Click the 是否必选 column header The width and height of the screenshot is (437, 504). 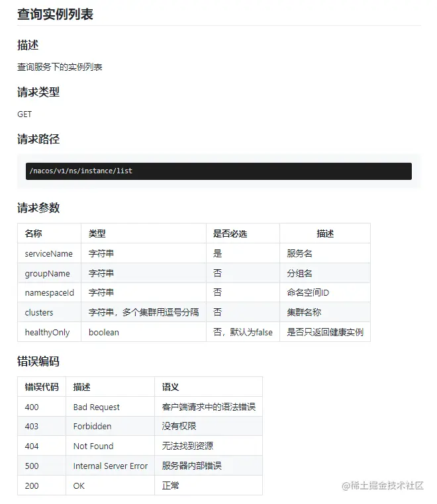coord(230,233)
